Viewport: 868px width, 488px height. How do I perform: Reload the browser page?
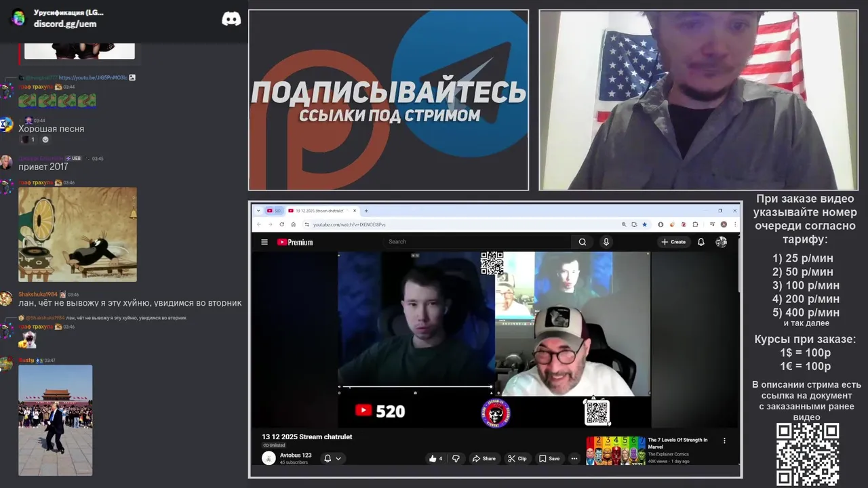click(281, 224)
